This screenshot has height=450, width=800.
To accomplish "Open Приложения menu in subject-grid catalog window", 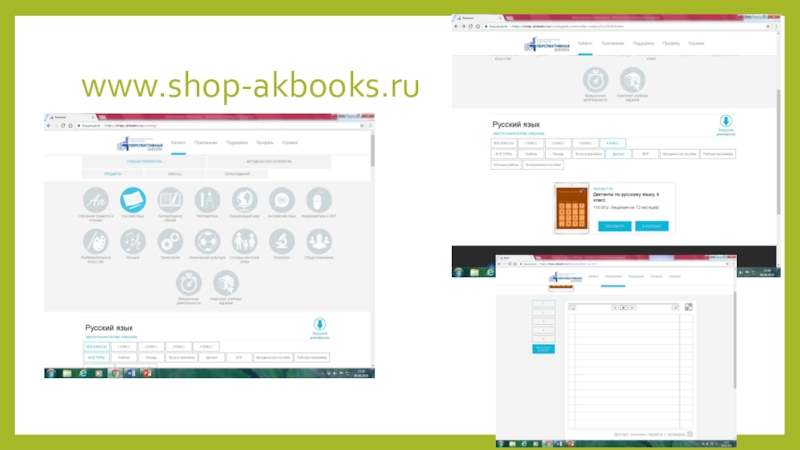I will 206,143.
